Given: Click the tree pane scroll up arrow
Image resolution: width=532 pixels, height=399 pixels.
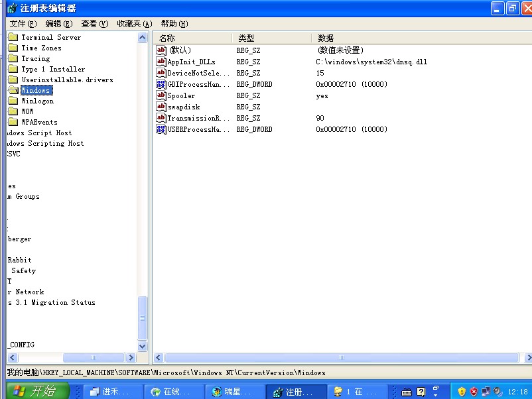Looking at the screenshot, I should coord(143,37).
